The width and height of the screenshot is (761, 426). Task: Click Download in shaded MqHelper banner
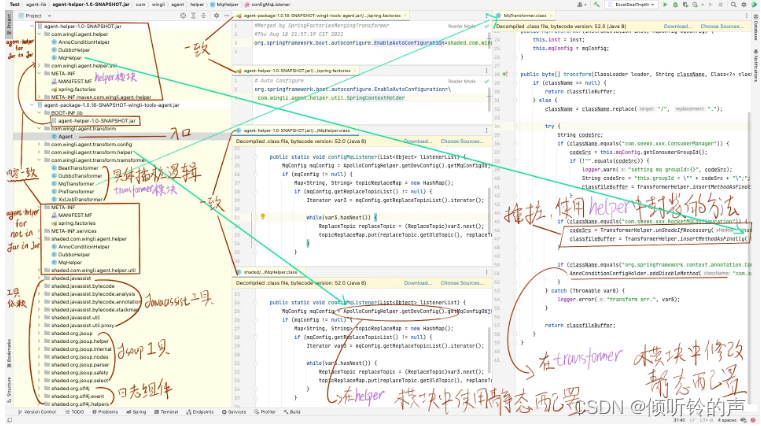[417, 283]
